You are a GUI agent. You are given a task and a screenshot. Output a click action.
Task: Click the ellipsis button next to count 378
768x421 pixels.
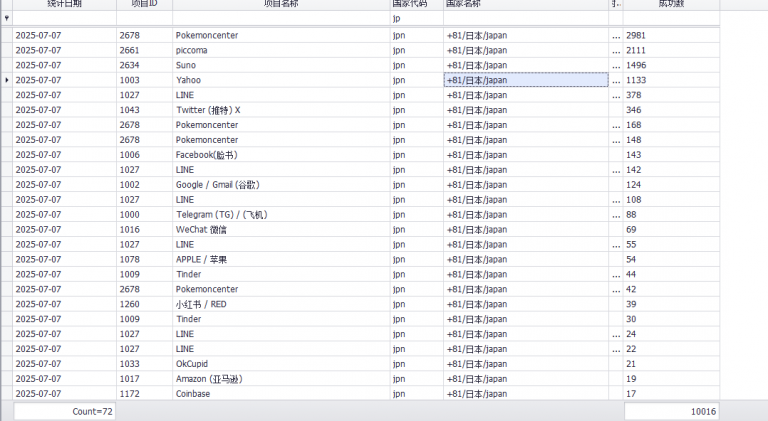[616, 95]
